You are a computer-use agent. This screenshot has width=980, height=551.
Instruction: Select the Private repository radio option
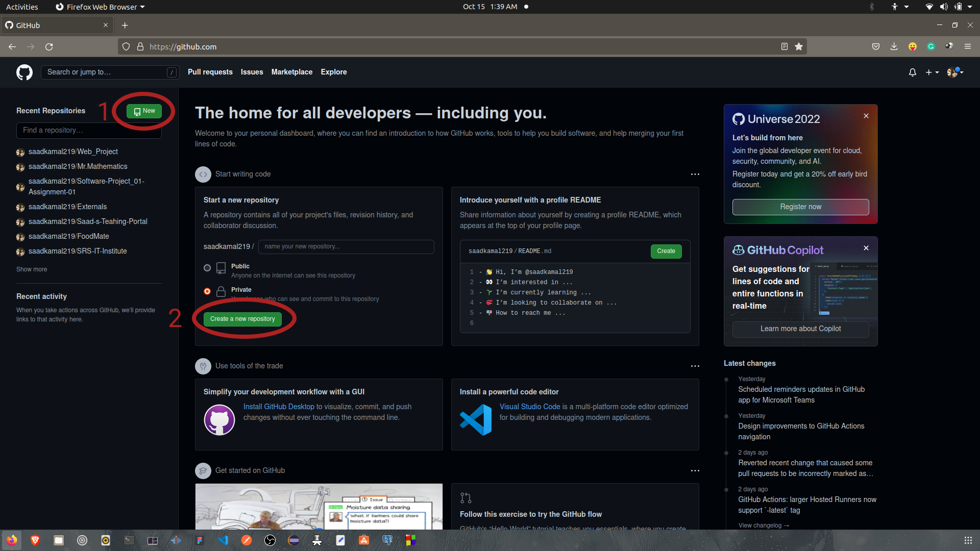pos(207,291)
